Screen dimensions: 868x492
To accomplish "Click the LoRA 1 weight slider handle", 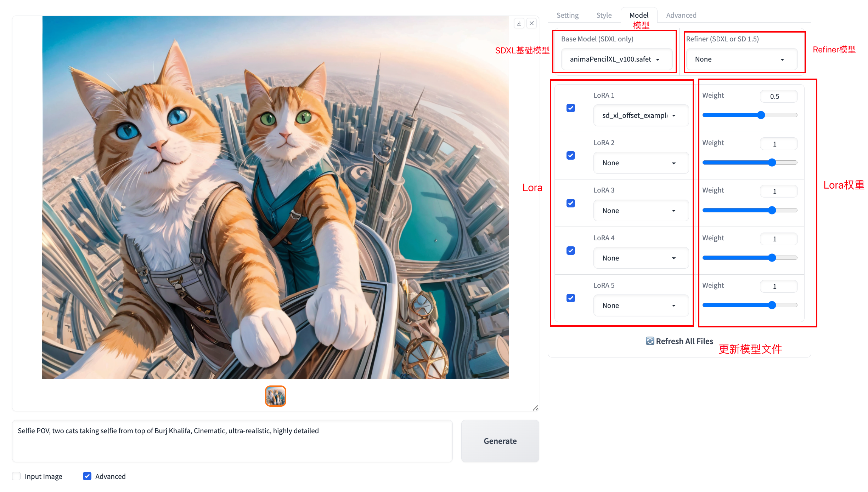I will click(761, 115).
